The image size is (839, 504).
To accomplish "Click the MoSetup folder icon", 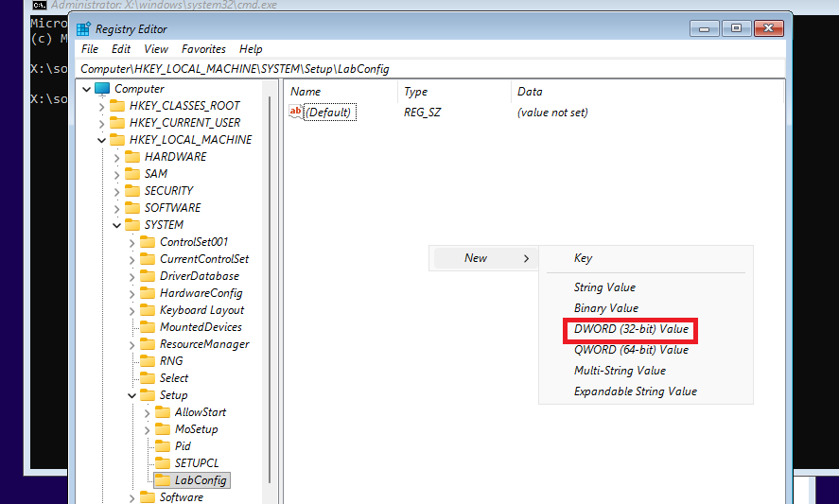I will [163, 429].
